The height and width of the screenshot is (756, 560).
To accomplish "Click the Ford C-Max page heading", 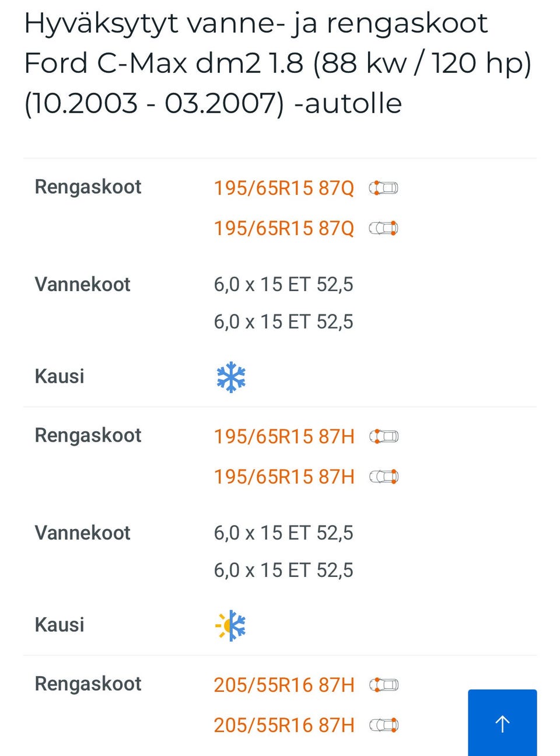I will point(277,63).
